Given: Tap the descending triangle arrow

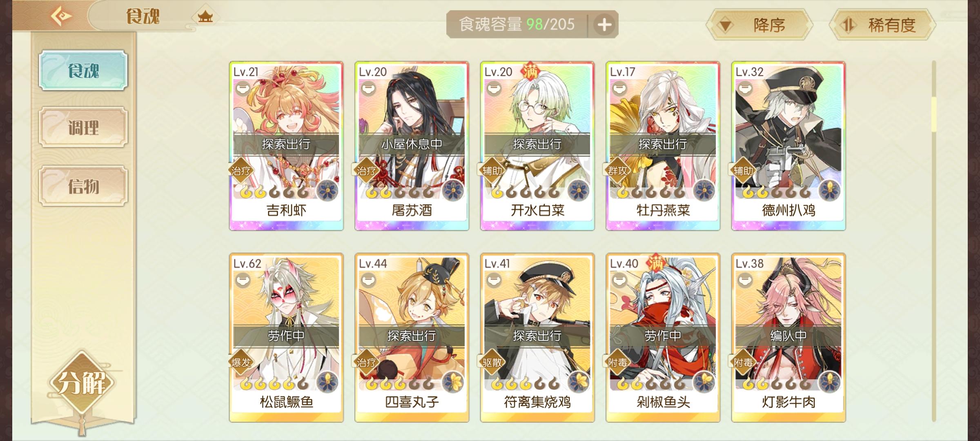Looking at the screenshot, I should tap(725, 26).
